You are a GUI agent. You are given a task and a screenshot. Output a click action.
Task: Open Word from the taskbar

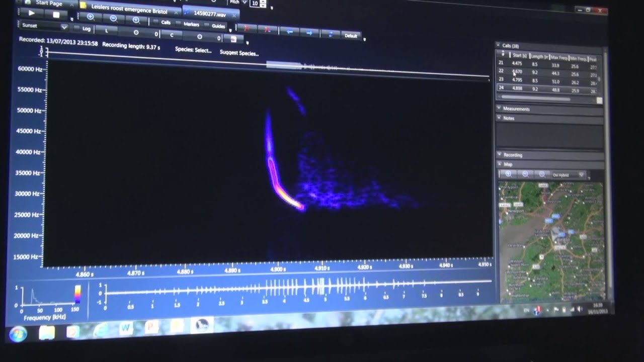coord(126,329)
